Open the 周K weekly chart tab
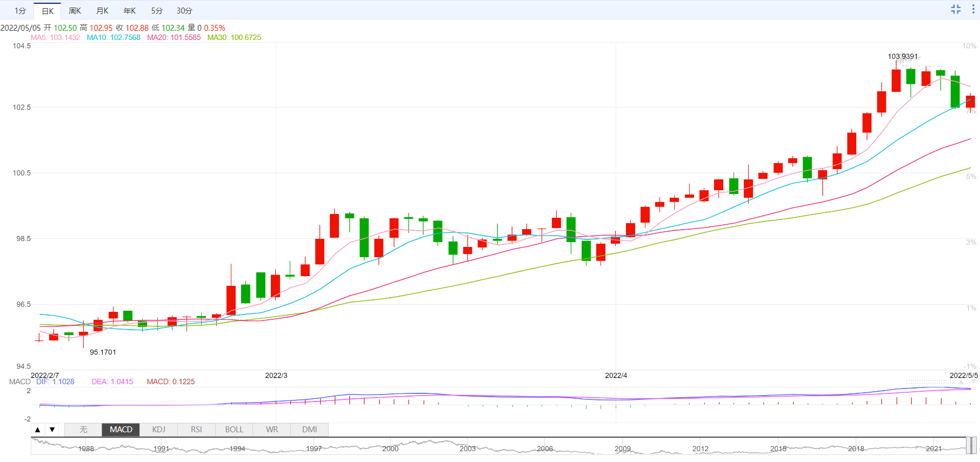The width and height of the screenshot is (980, 462). click(75, 11)
